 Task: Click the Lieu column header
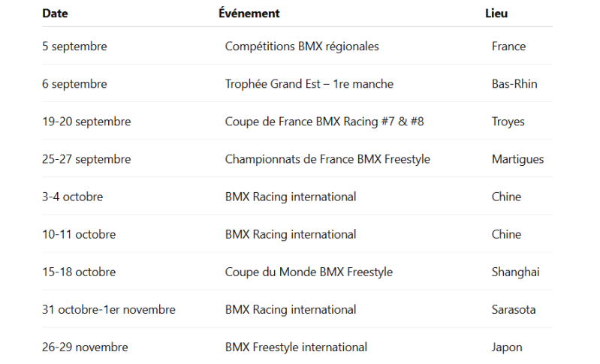click(496, 14)
